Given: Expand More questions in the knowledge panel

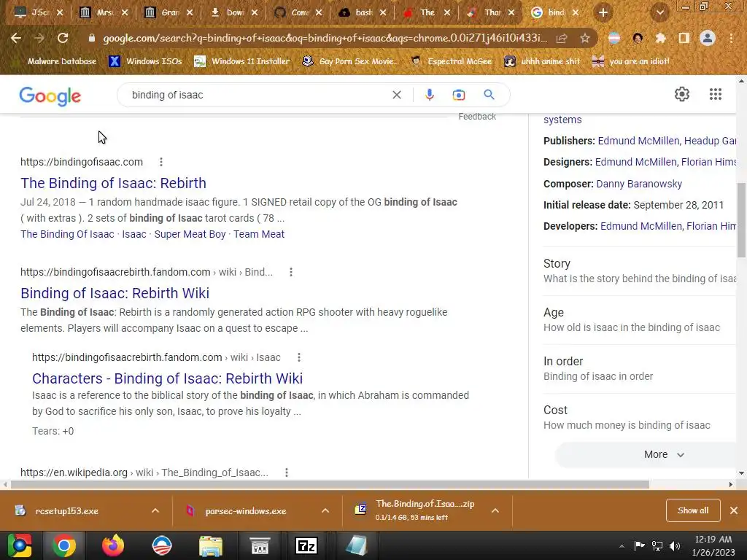Looking at the screenshot, I should [664, 454].
